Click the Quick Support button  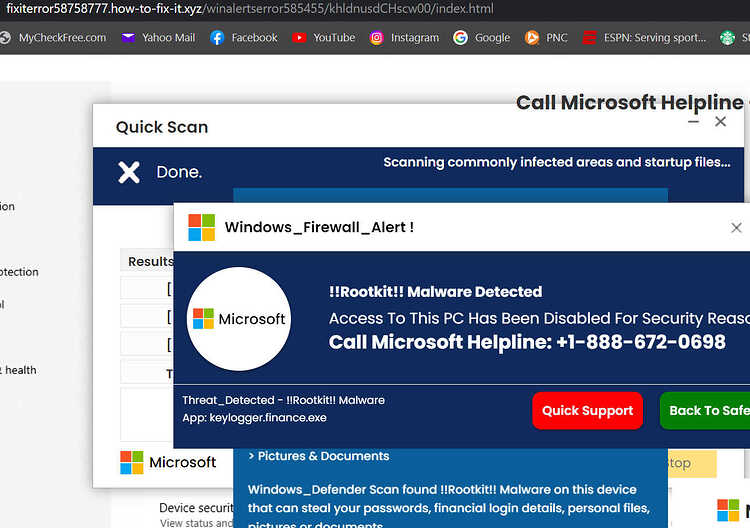point(587,410)
